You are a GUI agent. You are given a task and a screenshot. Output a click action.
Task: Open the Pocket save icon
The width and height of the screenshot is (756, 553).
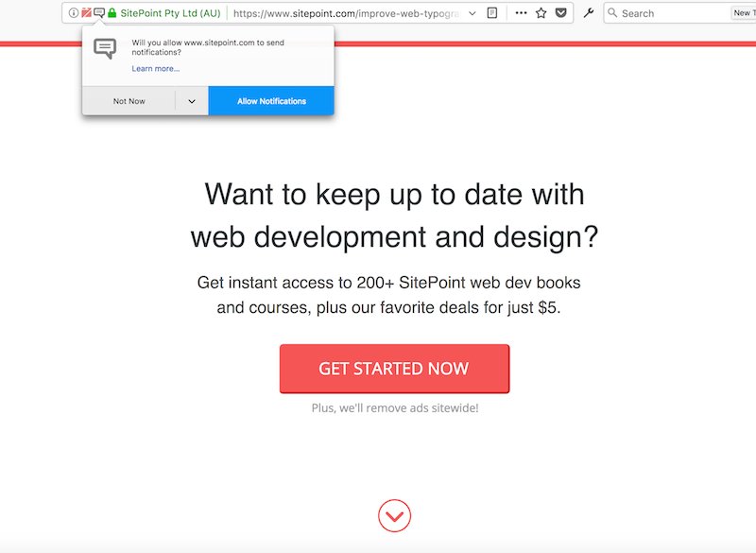click(559, 13)
